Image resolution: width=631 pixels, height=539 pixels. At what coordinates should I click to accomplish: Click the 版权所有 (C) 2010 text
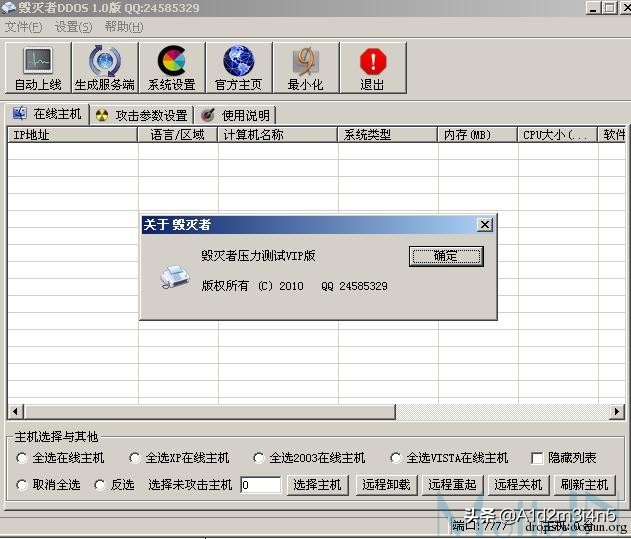pyautogui.click(x=252, y=286)
